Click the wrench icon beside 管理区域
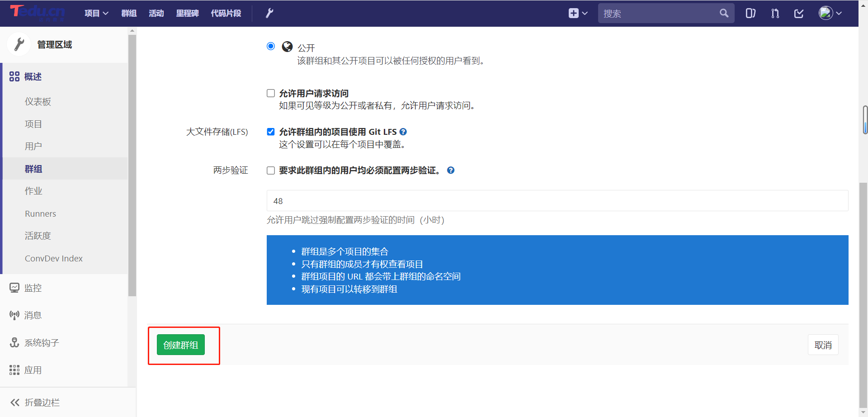This screenshot has height=417, width=868. pos(19,44)
